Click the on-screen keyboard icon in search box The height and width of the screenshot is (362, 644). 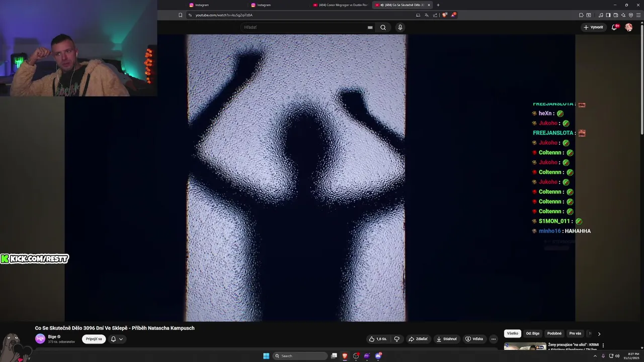coord(370,27)
